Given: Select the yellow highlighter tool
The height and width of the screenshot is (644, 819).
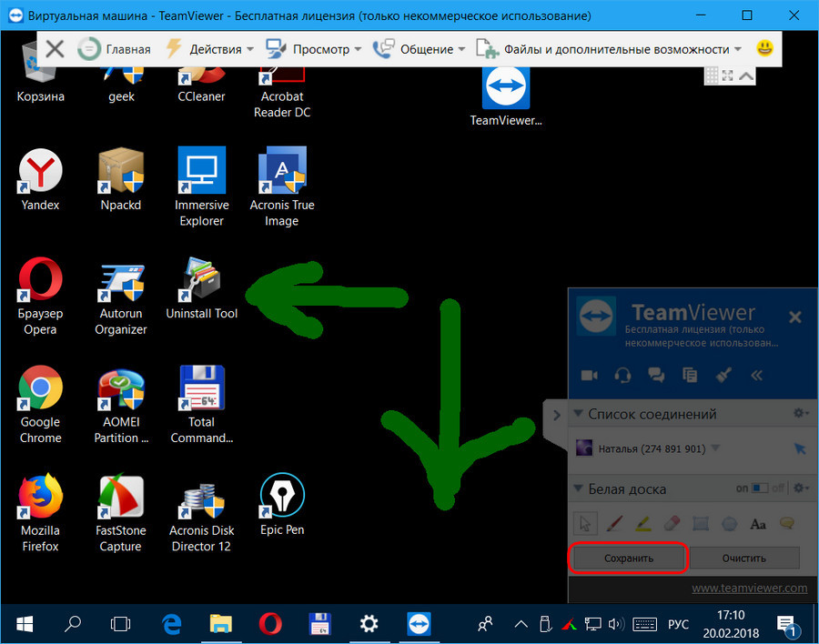Looking at the screenshot, I should 642,524.
